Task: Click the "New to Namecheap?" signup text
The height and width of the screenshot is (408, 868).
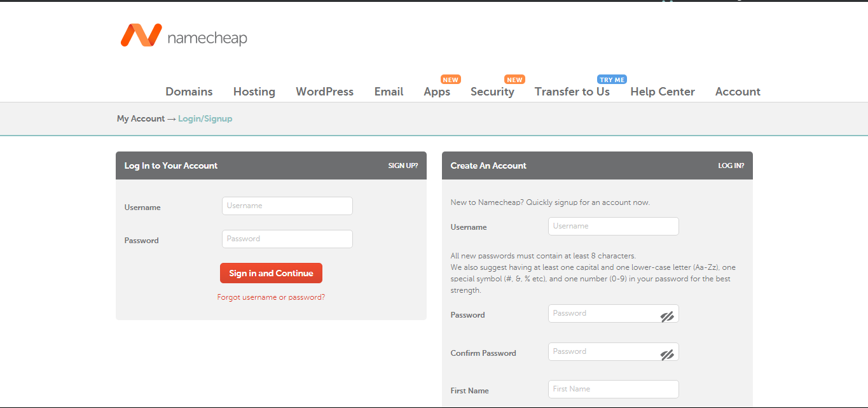Action: point(550,202)
